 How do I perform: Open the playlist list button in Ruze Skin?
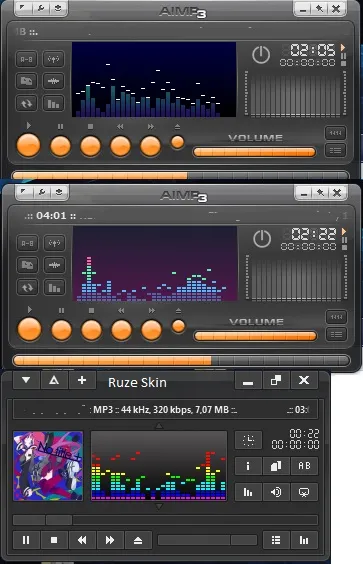coord(276,540)
